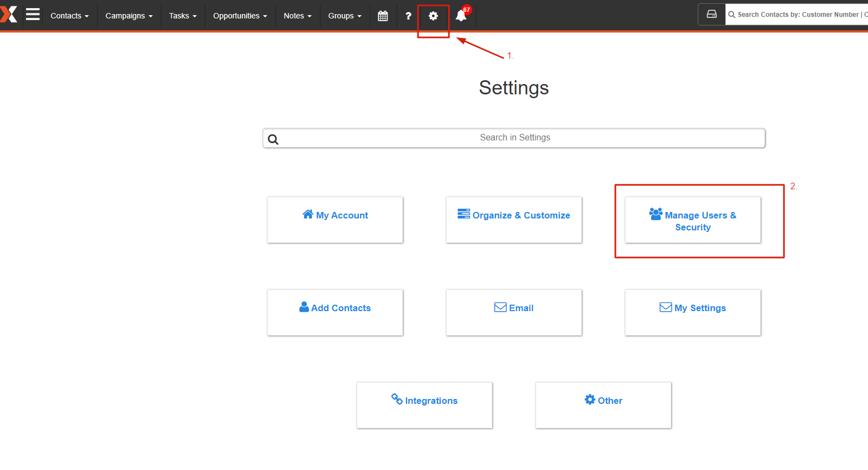Open Manage Users & Security tile
The height and width of the screenshot is (470, 868).
click(x=693, y=220)
